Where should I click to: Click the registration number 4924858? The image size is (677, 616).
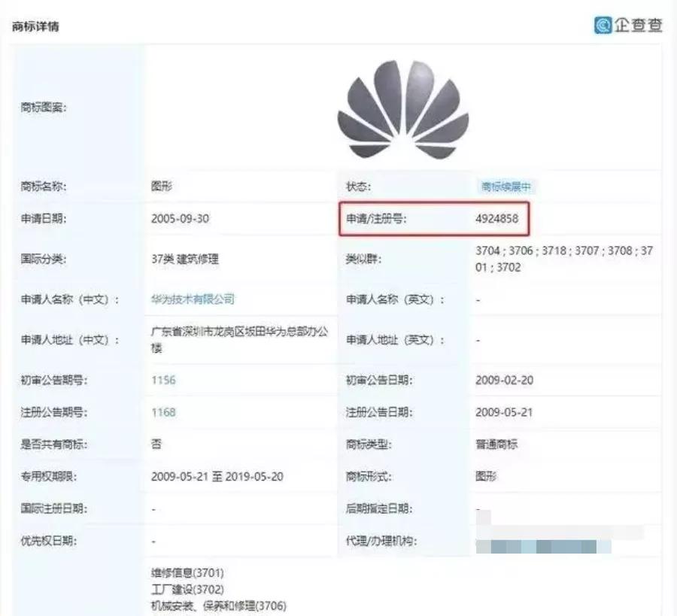click(497, 218)
